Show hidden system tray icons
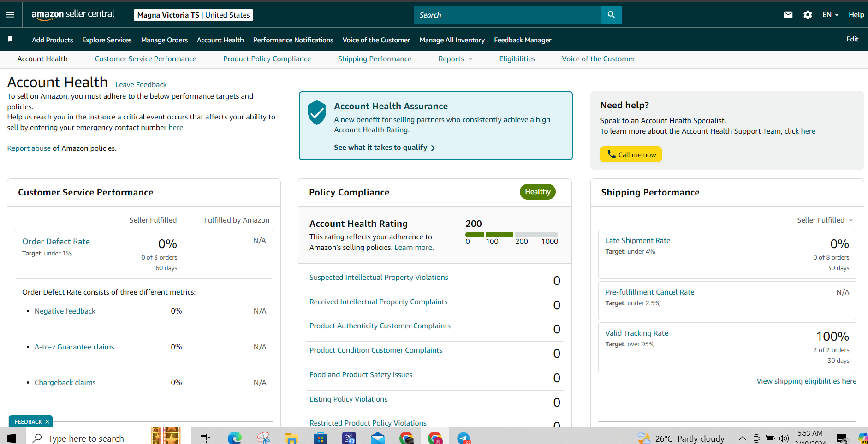 (x=742, y=438)
